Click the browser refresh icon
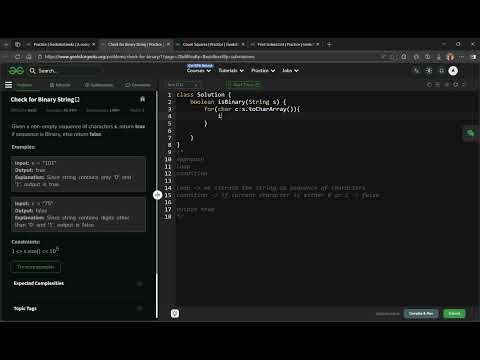This screenshot has height=360, width=480. (x=17, y=57)
